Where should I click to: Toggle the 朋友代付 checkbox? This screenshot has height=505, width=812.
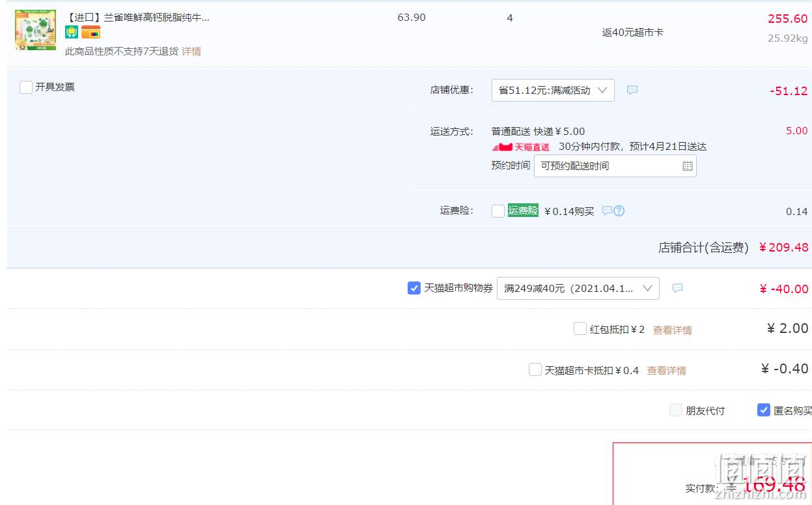point(676,411)
